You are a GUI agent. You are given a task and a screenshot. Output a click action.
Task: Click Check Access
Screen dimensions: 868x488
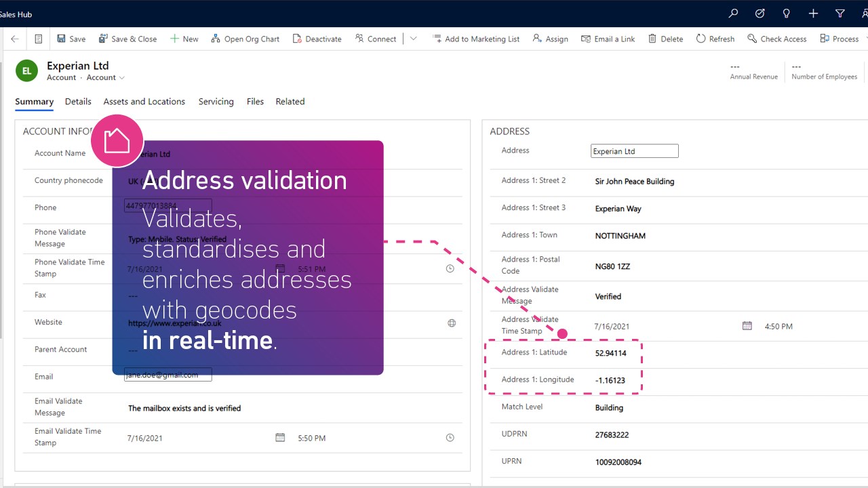coord(776,39)
